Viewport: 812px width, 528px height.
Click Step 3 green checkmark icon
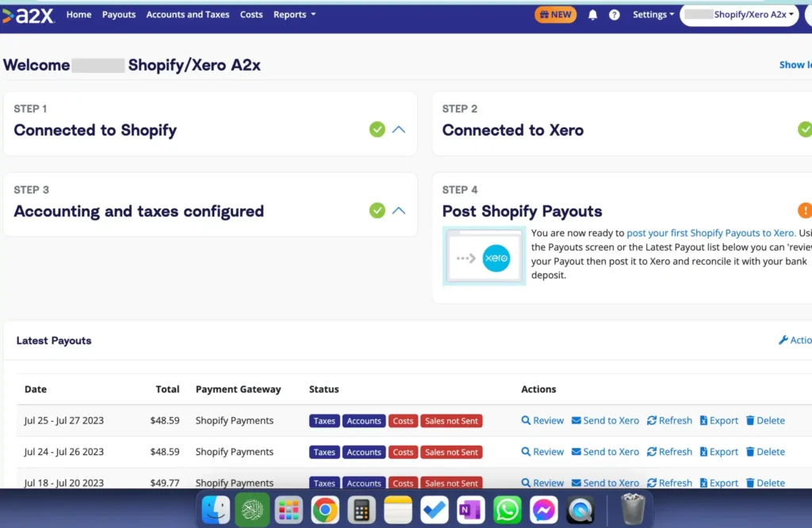pyautogui.click(x=377, y=211)
